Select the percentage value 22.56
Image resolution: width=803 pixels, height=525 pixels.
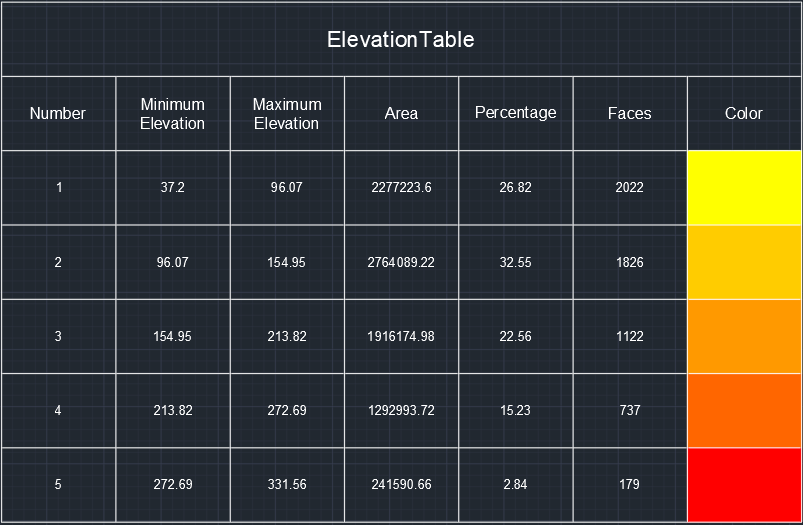515,337
